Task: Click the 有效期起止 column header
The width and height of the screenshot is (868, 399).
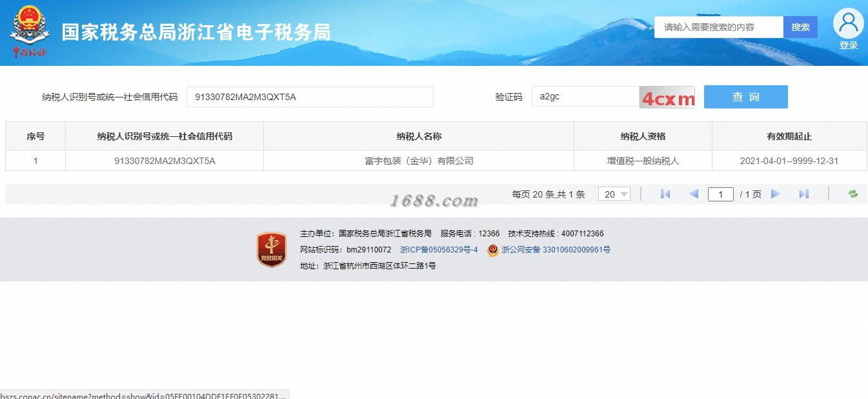Action: (789, 136)
